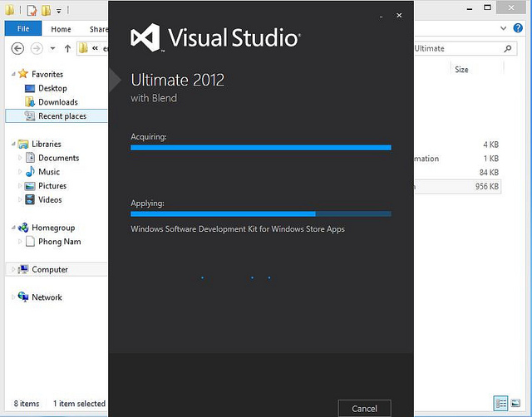The width and height of the screenshot is (532, 417).
Task: Select Network in navigation pane
Action: coord(47,297)
